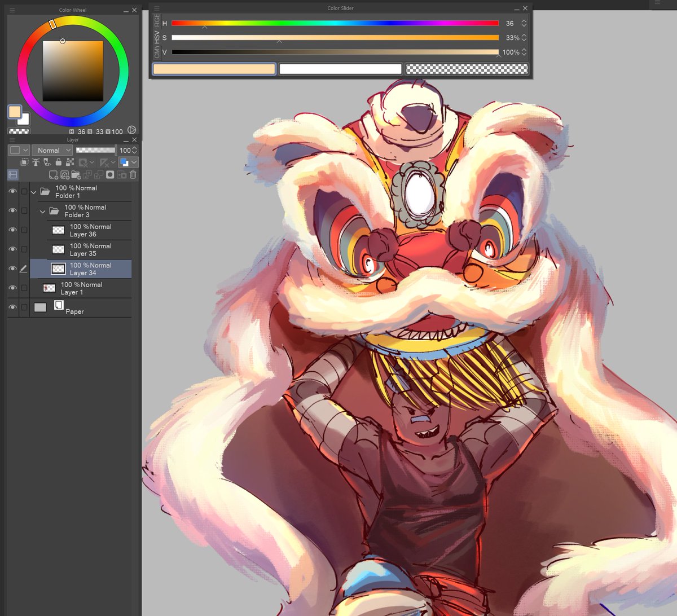Open the layer color dropdown arrow
Viewport: 677px width, 616px height.
point(134,162)
